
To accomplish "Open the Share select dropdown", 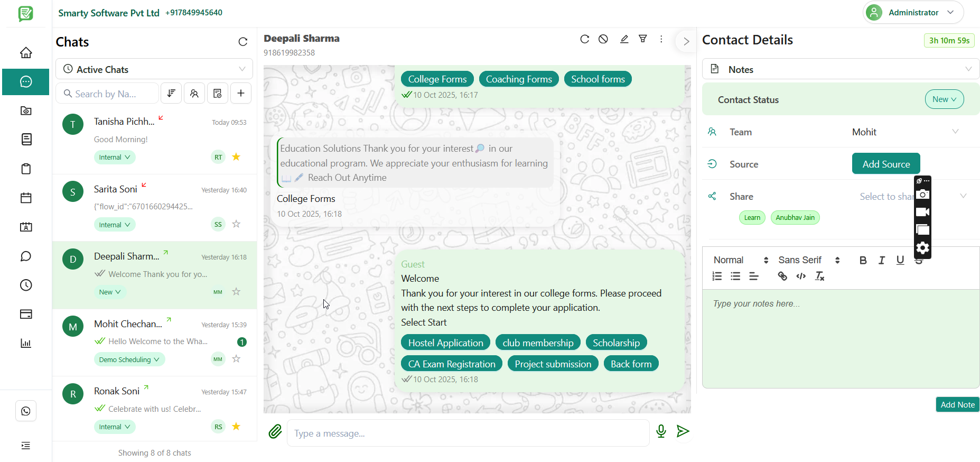I will point(912,197).
